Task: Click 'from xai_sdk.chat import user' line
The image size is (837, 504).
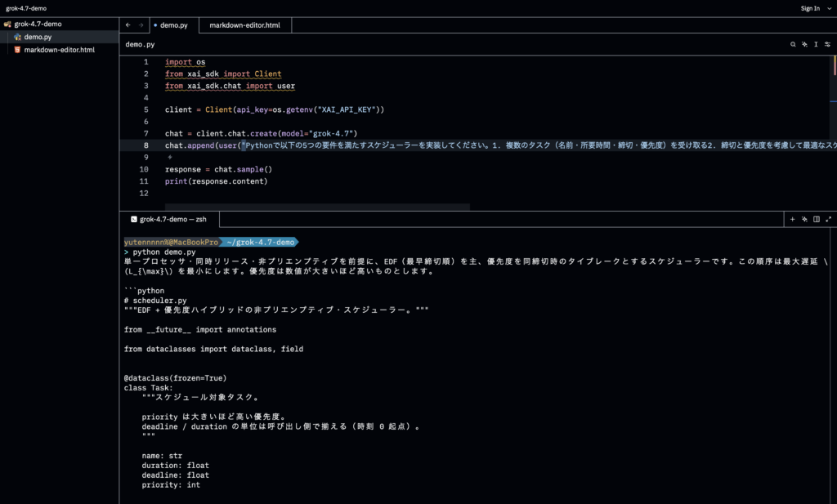Action: [x=230, y=86]
